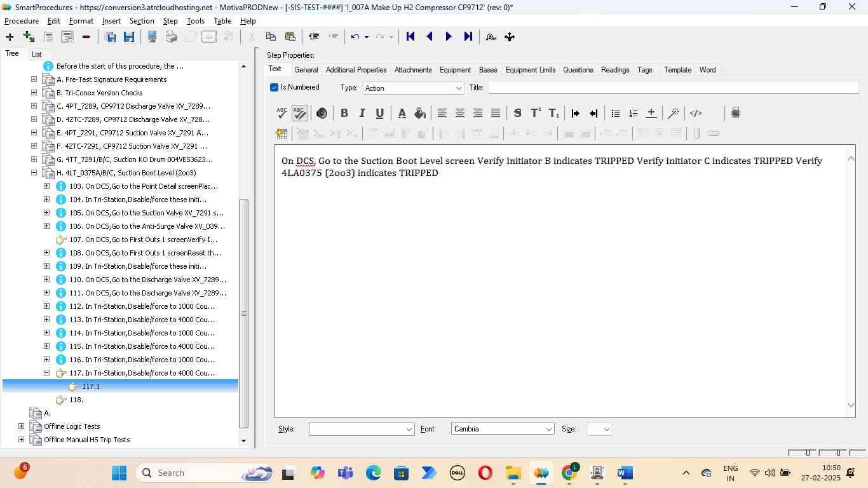Go to next step blue arrow
The width and height of the screenshot is (868, 488).
click(449, 37)
